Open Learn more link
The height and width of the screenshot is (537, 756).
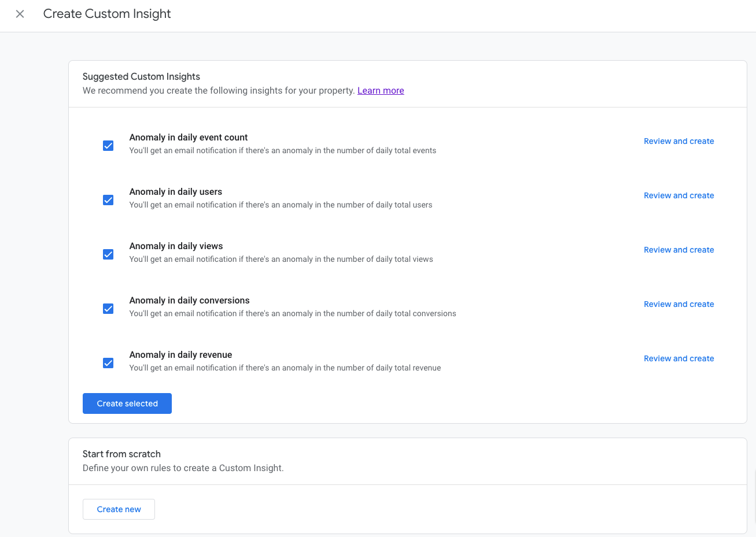coord(381,91)
